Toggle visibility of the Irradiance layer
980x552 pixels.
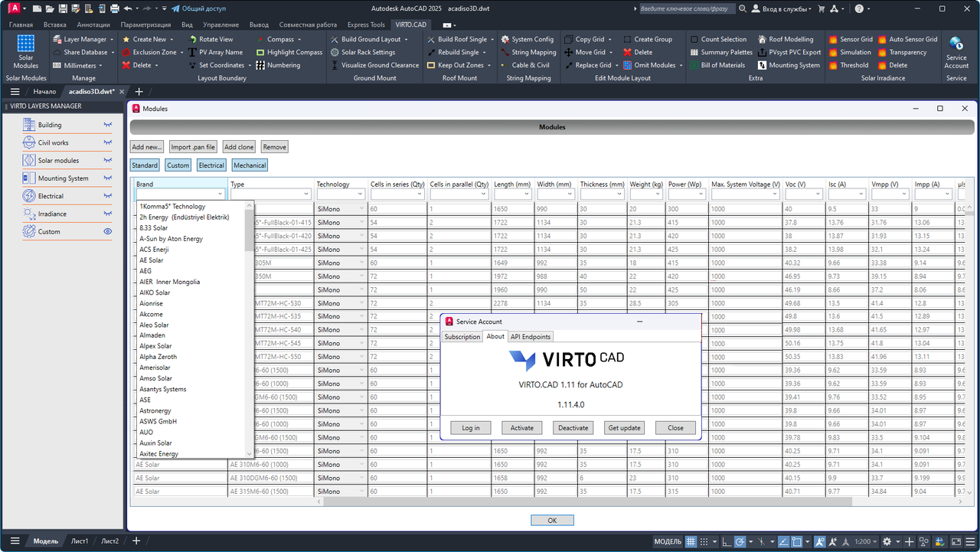[108, 214]
